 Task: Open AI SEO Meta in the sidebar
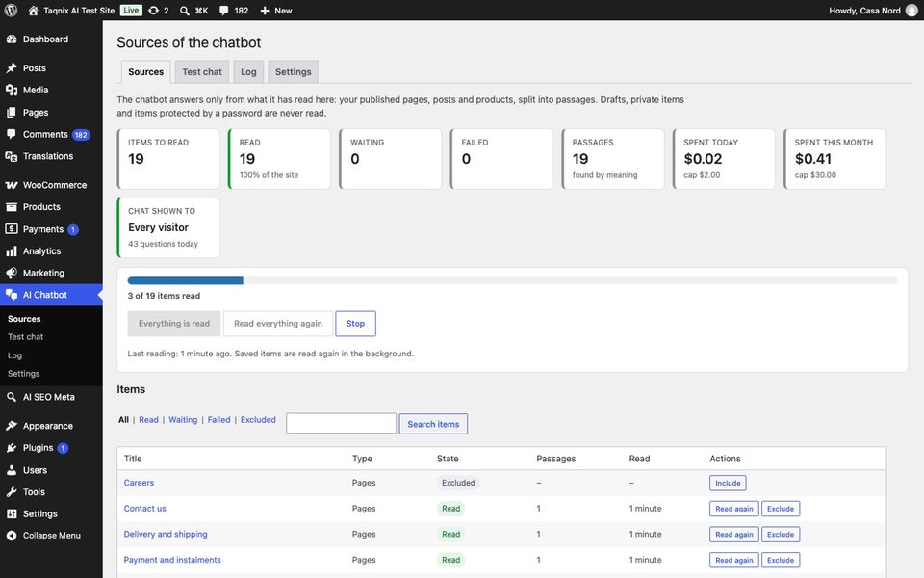(x=51, y=397)
